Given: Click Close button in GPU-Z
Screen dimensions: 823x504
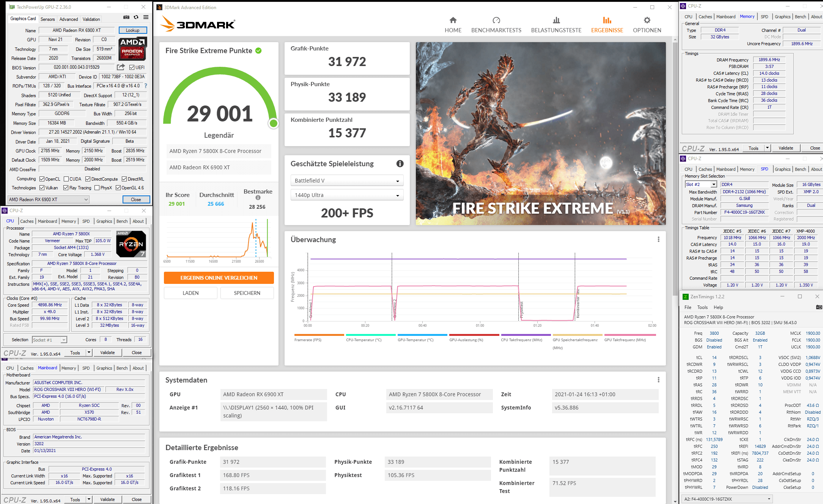Looking at the screenshot, I should click(x=136, y=200).
